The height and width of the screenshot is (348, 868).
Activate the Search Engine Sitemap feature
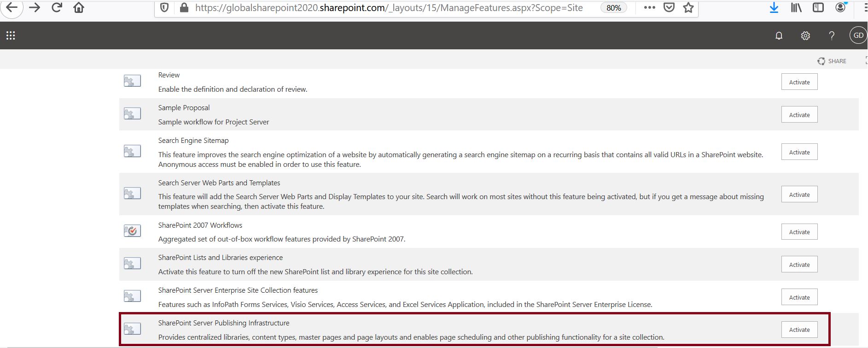pyautogui.click(x=799, y=152)
